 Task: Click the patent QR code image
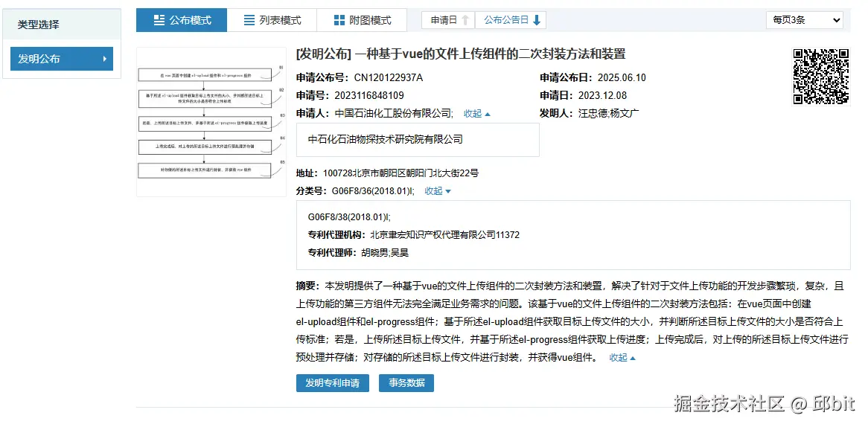[x=820, y=76]
